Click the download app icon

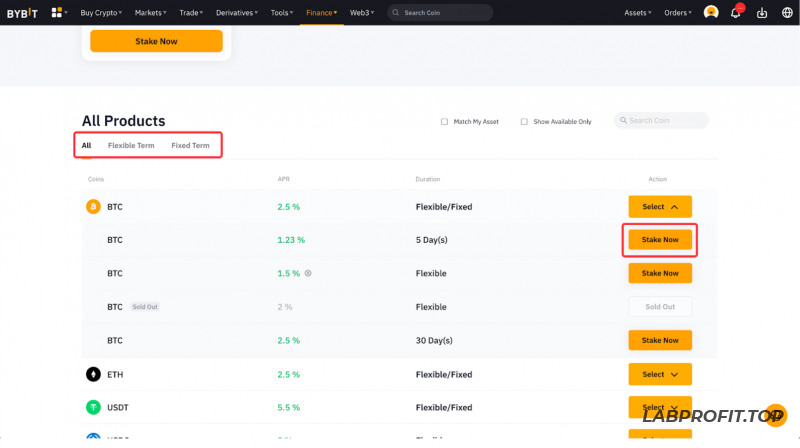762,13
